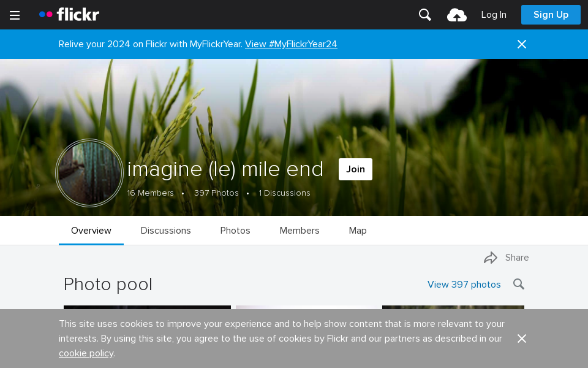Switch to the Discussions tab
Screen dimensions: 588x368
tap(166, 231)
